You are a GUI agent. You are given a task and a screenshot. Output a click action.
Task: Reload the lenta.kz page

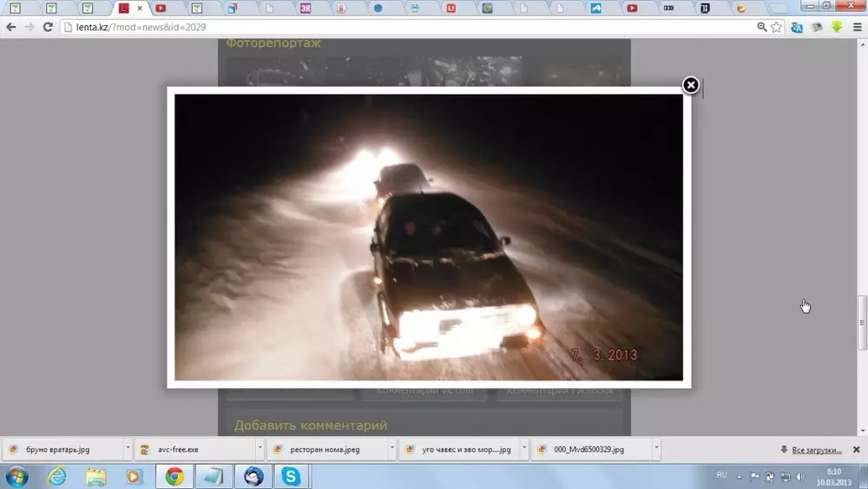click(48, 27)
